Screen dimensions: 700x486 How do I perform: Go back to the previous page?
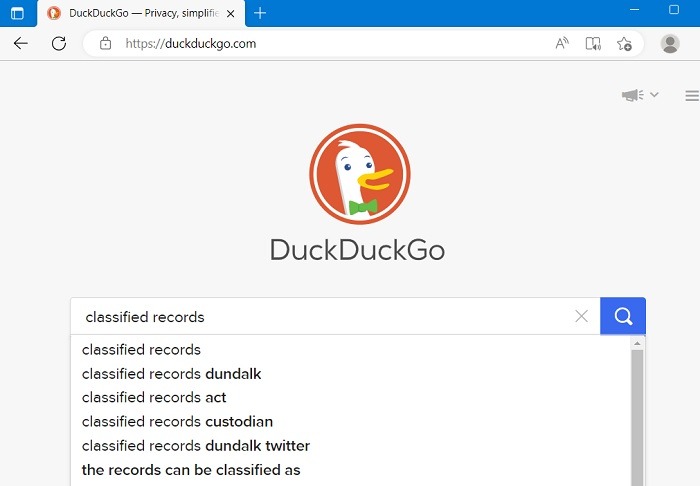(21, 43)
